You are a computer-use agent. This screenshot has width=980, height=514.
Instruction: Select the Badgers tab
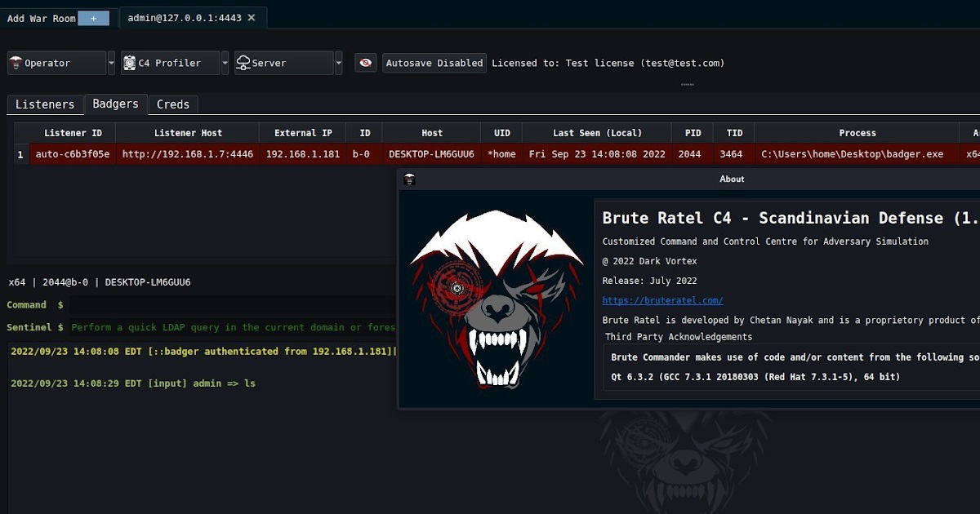click(x=115, y=104)
